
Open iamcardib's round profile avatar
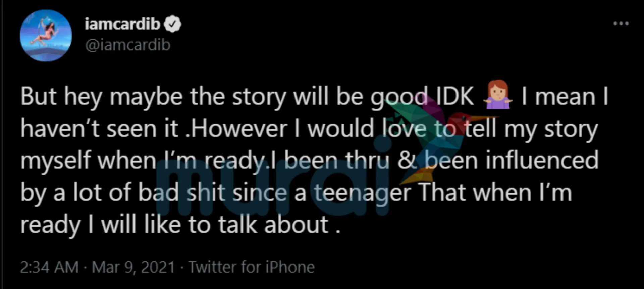(46, 36)
